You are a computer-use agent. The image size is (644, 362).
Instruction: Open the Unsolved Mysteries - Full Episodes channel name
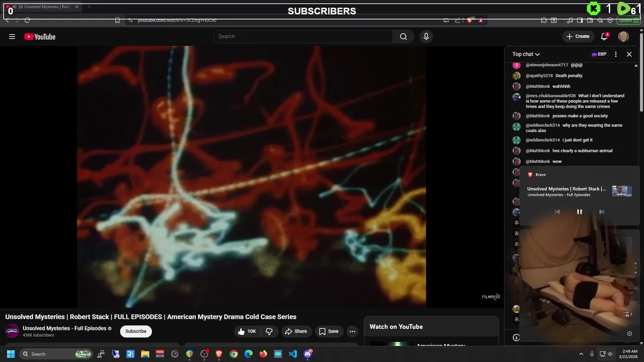[x=64, y=328]
